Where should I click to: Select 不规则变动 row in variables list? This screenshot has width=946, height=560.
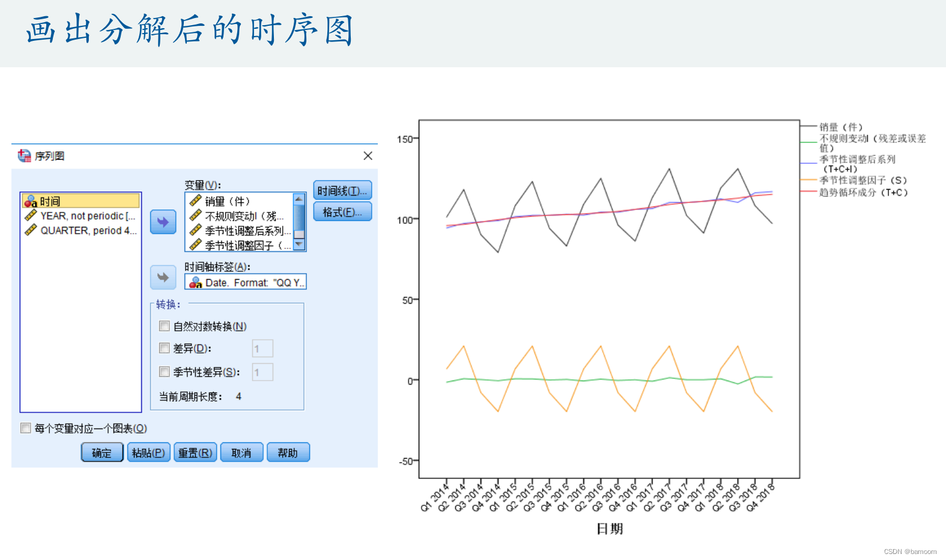[239, 215]
